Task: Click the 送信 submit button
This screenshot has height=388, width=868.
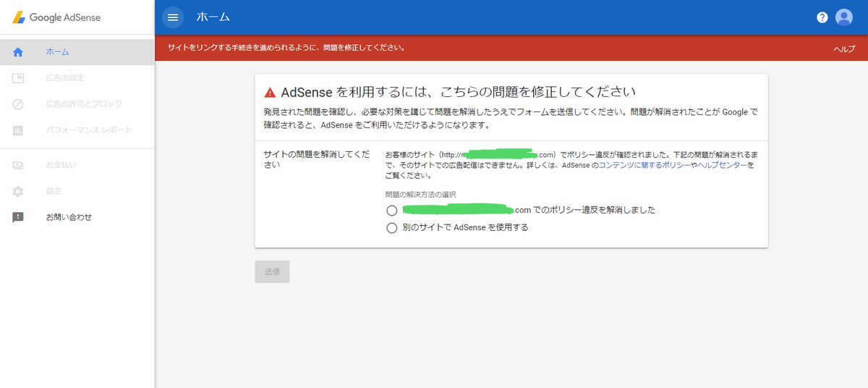Action: tap(272, 271)
